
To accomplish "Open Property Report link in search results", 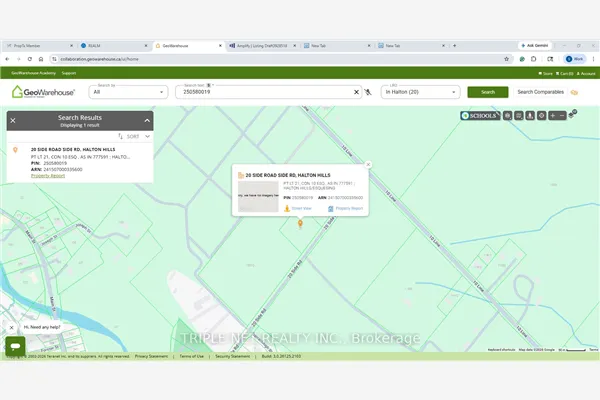I will pos(48,176).
